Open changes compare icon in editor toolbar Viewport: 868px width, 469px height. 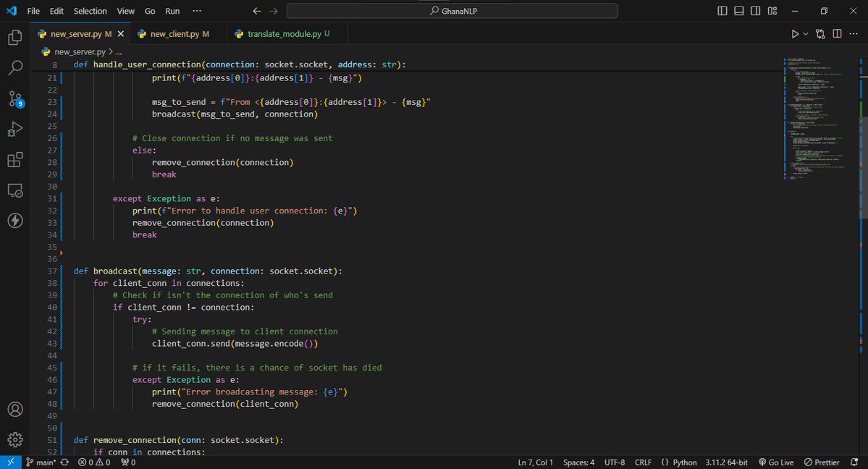[x=820, y=34]
